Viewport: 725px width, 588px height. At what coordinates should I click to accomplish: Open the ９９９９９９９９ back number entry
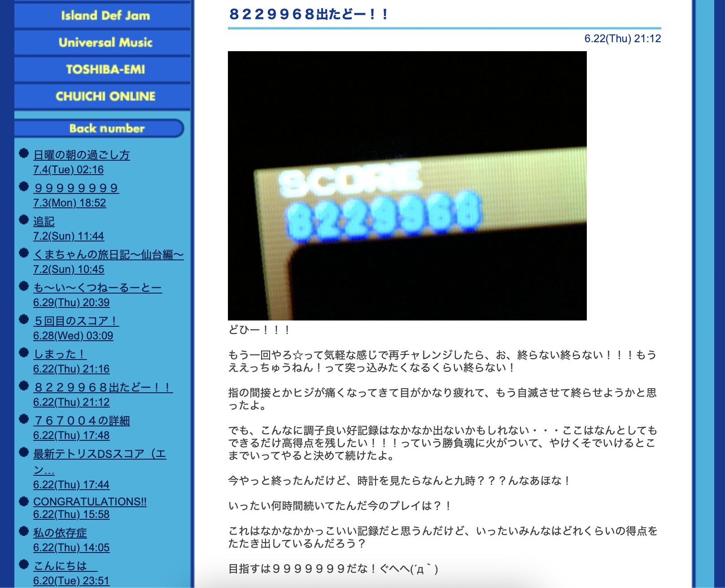pos(76,188)
